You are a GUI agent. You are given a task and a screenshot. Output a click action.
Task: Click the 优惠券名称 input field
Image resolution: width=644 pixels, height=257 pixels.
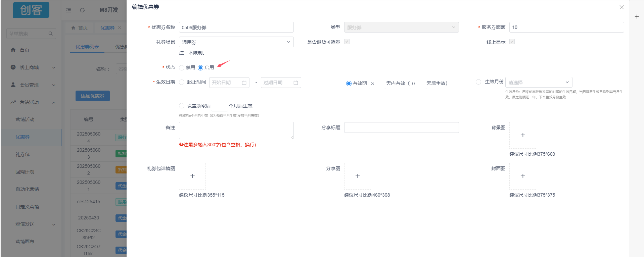pos(236,27)
